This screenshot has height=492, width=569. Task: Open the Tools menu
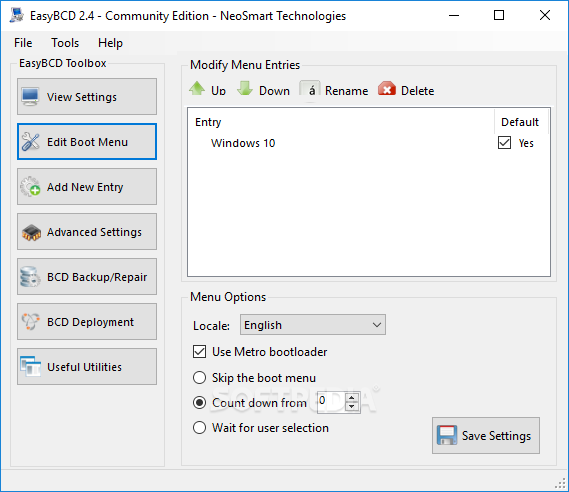(65, 43)
